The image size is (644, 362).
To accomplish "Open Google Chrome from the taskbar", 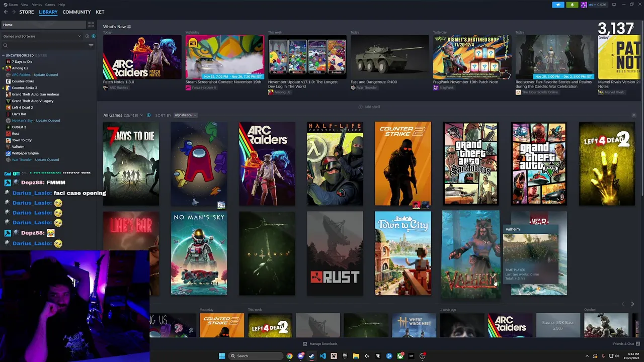I will [x=289, y=356].
